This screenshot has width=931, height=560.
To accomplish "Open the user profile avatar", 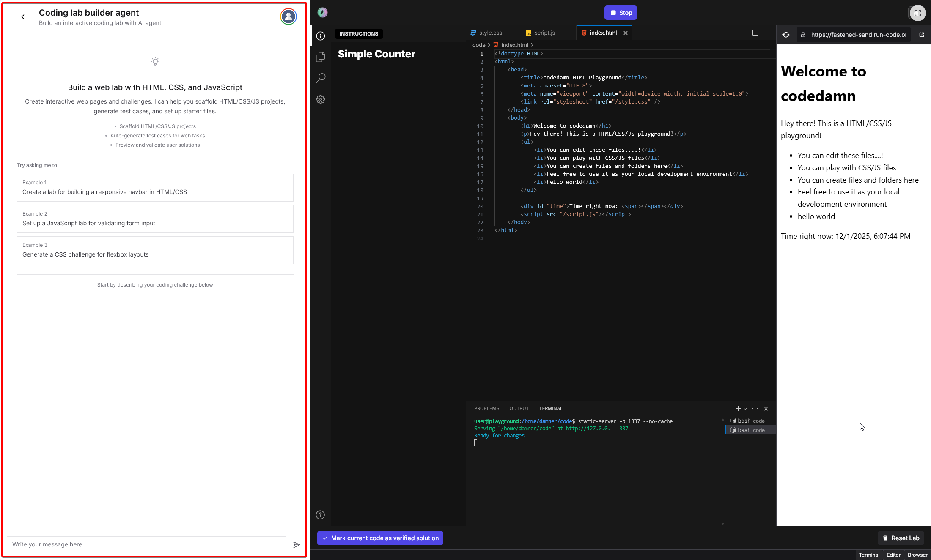I will (288, 17).
